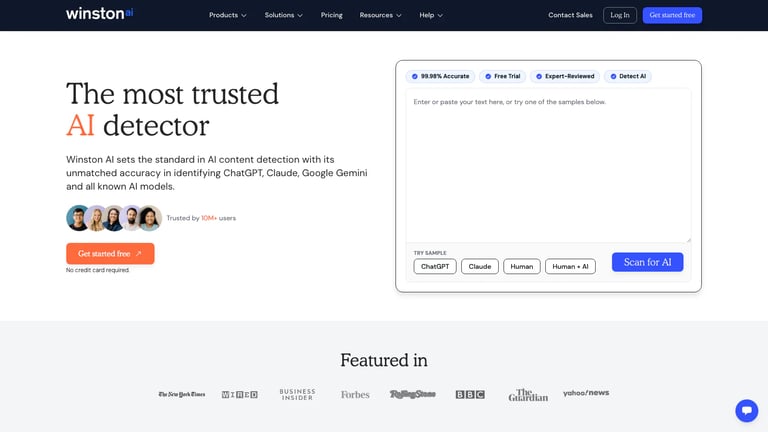This screenshot has height=432, width=768.
Task: Click the 99.98% Accurate badge
Action: tap(440, 76)
